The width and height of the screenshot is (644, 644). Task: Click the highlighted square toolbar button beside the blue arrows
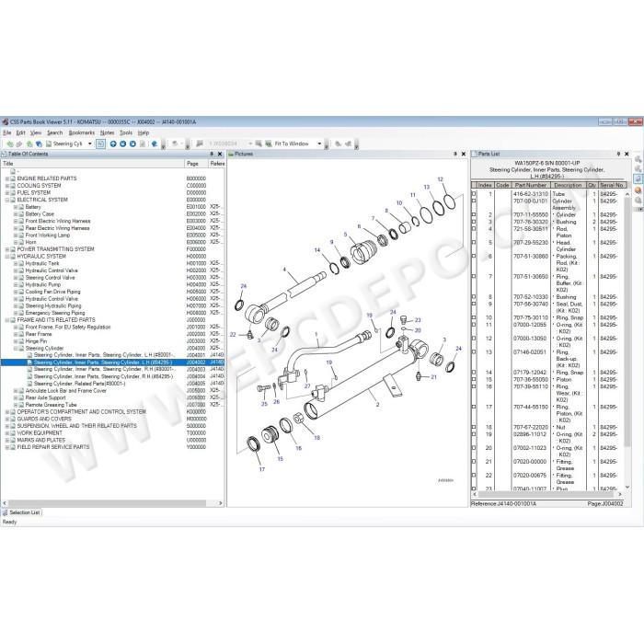100,144
